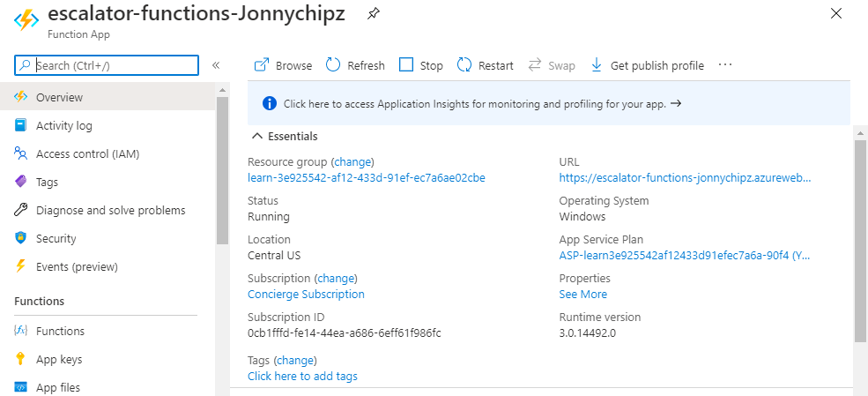
Task: Open Access control (IAM) page
Action: point(87,154)
